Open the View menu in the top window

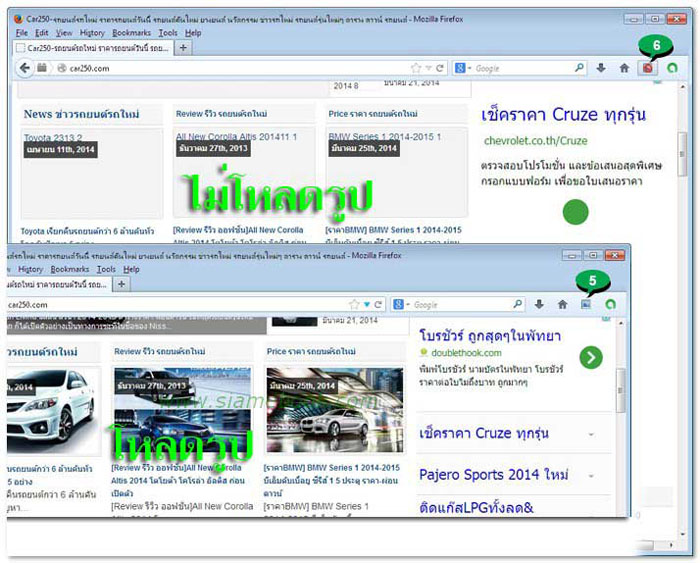pos(64,33)
